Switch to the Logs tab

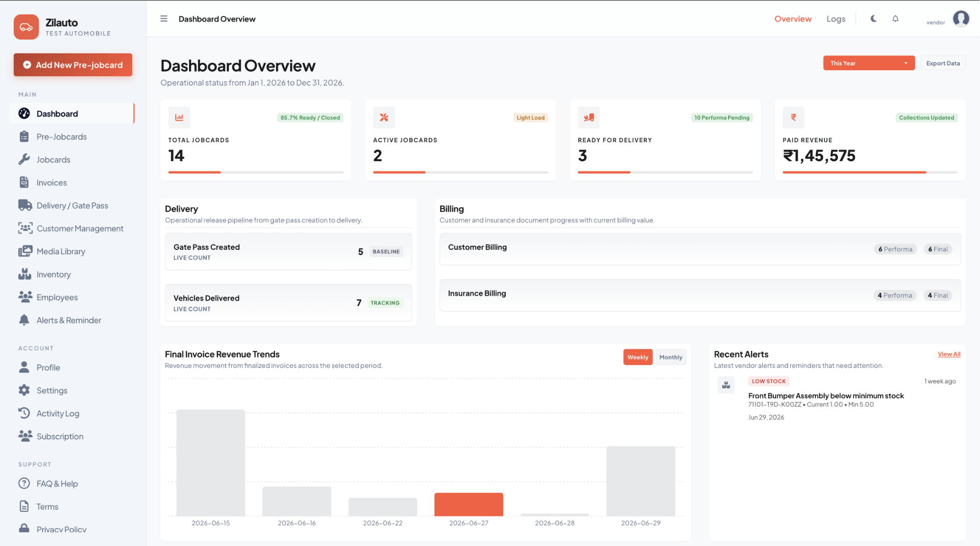[835, 19]
